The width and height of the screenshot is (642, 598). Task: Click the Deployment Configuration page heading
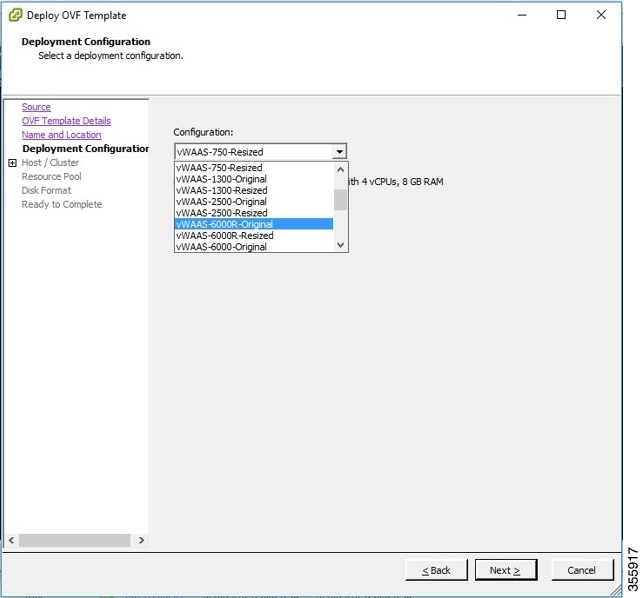86,42
